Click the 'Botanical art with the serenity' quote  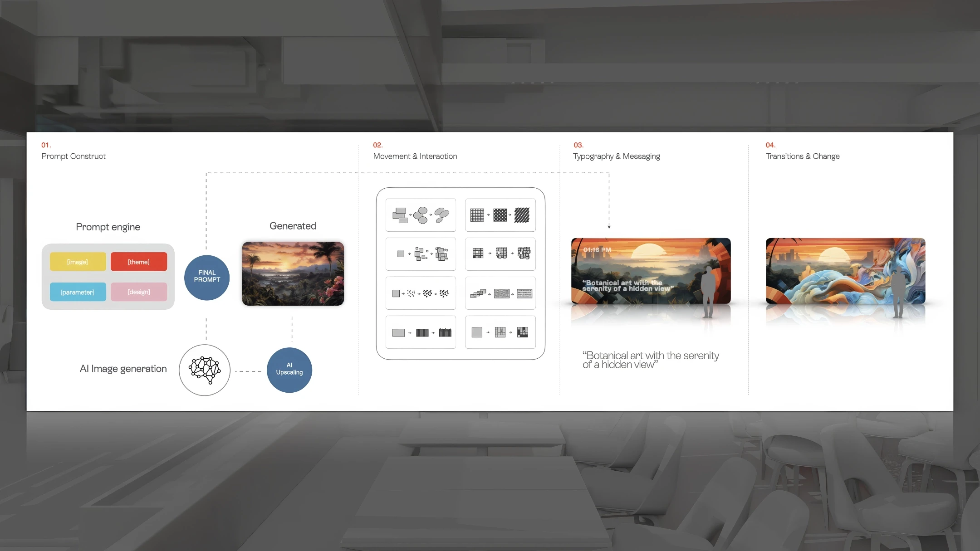click(x=651, y=360)
